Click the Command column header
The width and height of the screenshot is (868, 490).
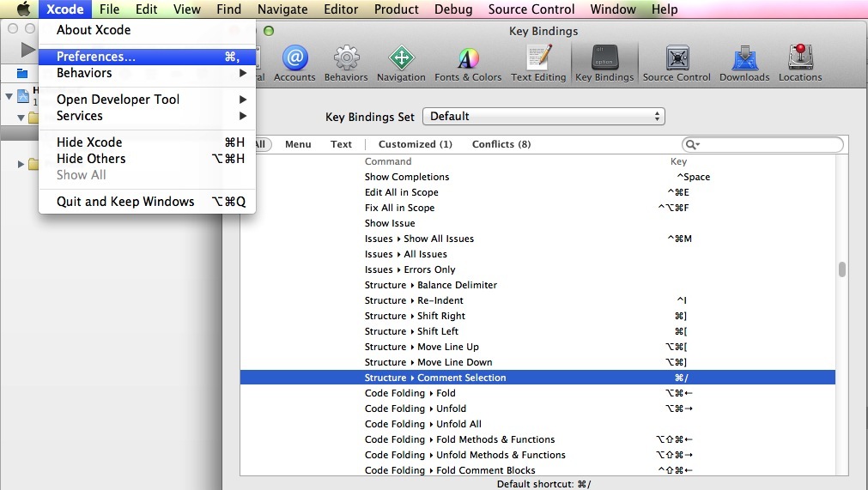pos(388,161)
